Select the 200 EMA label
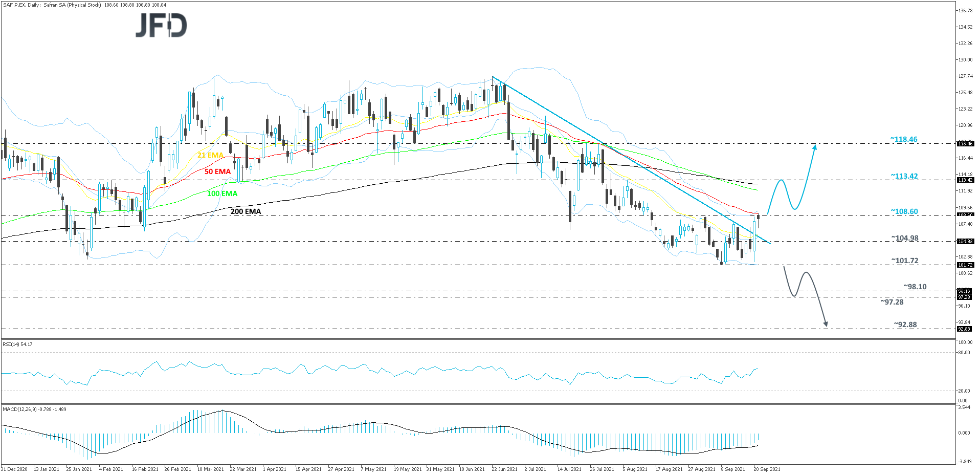The image size is (980, 475). point(245,211)
